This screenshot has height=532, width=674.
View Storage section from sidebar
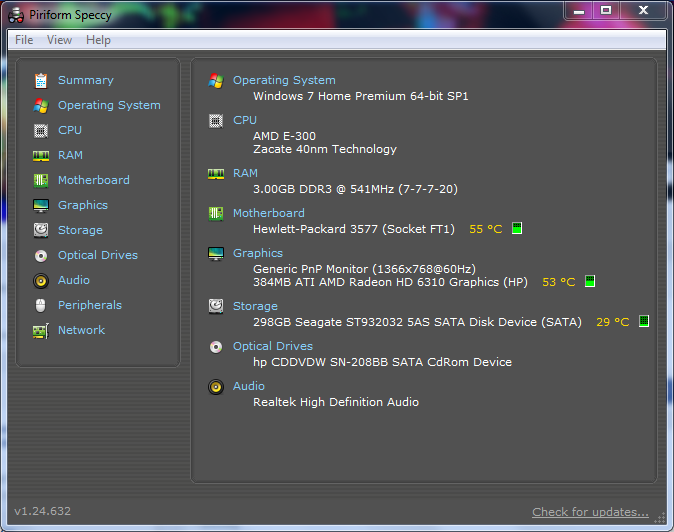pos(80,230)
